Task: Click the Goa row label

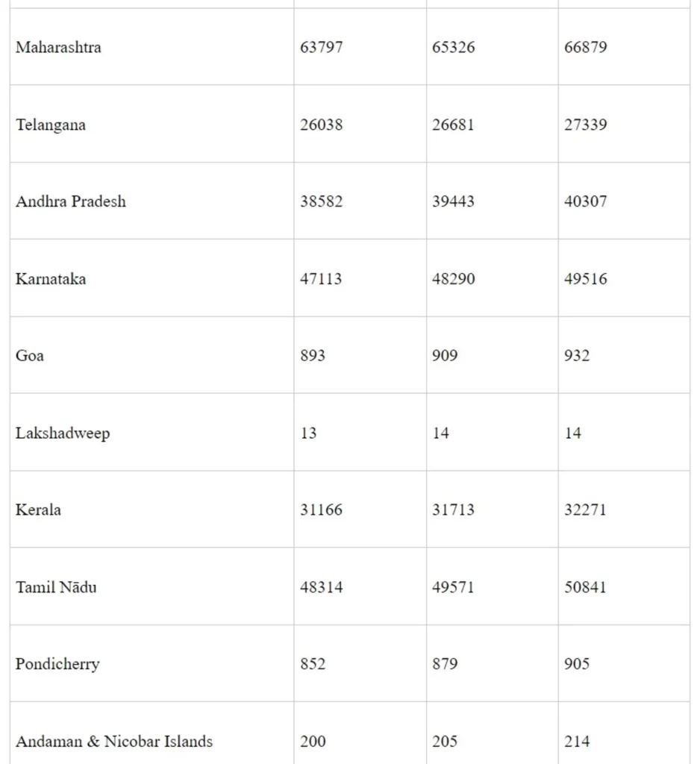Action: tap(30, 356)
